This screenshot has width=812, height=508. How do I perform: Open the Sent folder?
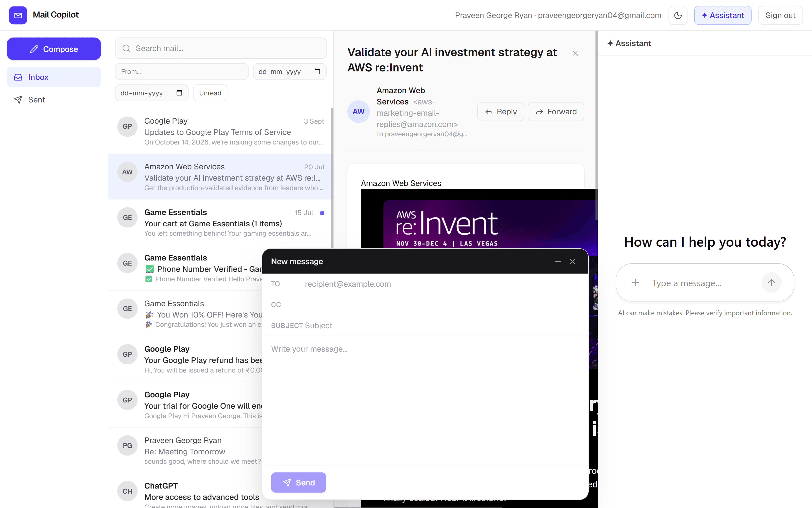point(54,99)
